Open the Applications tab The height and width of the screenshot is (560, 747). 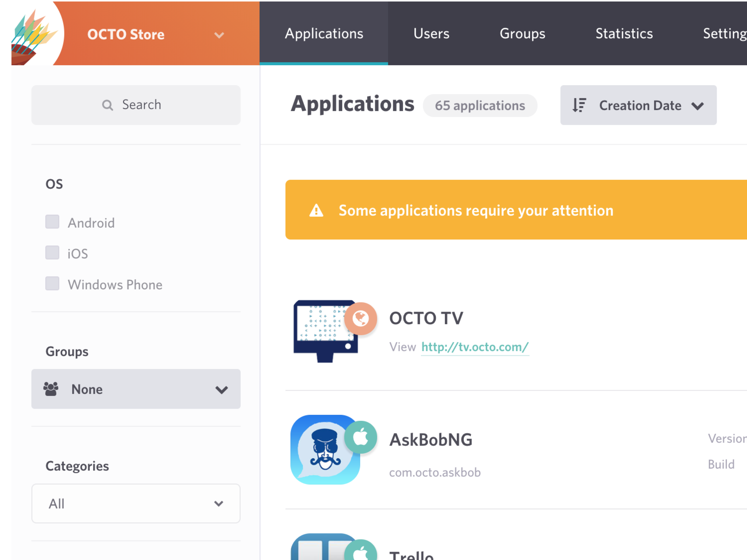tap(324, 33)
